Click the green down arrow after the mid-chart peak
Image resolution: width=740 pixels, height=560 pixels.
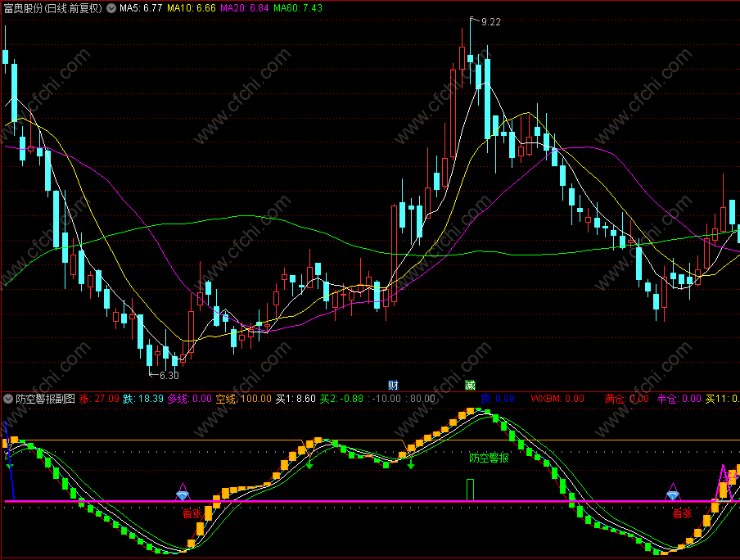pyautogui.click(x=309, y=465)
